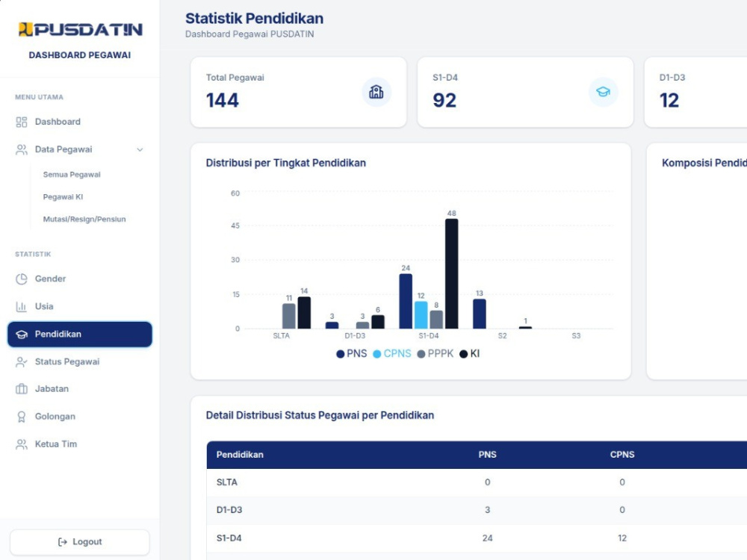Click the S2 PNS bar labeled 13
Screen dimensions: 747x560
480,314
